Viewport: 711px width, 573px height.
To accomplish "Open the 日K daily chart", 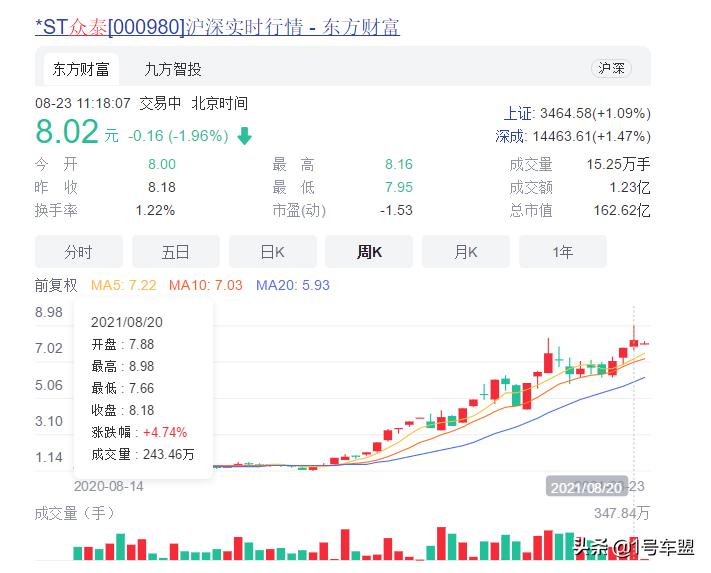I will (x=273, y=252).
